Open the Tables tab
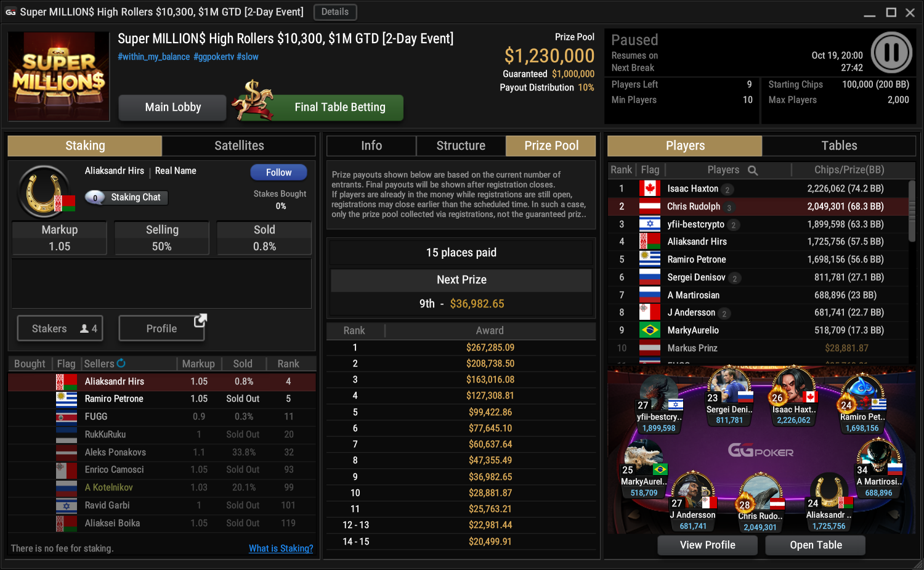This screenshot has height=570, width=924. point(839,146)
